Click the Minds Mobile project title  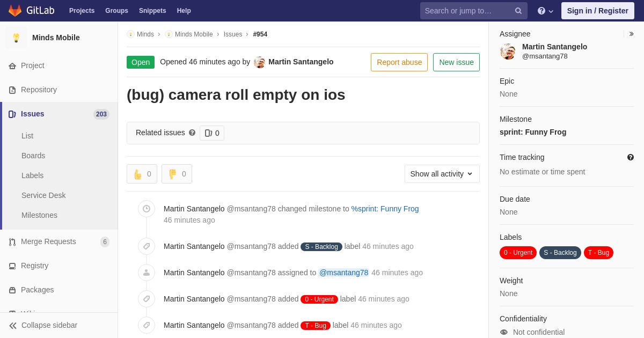56,38
